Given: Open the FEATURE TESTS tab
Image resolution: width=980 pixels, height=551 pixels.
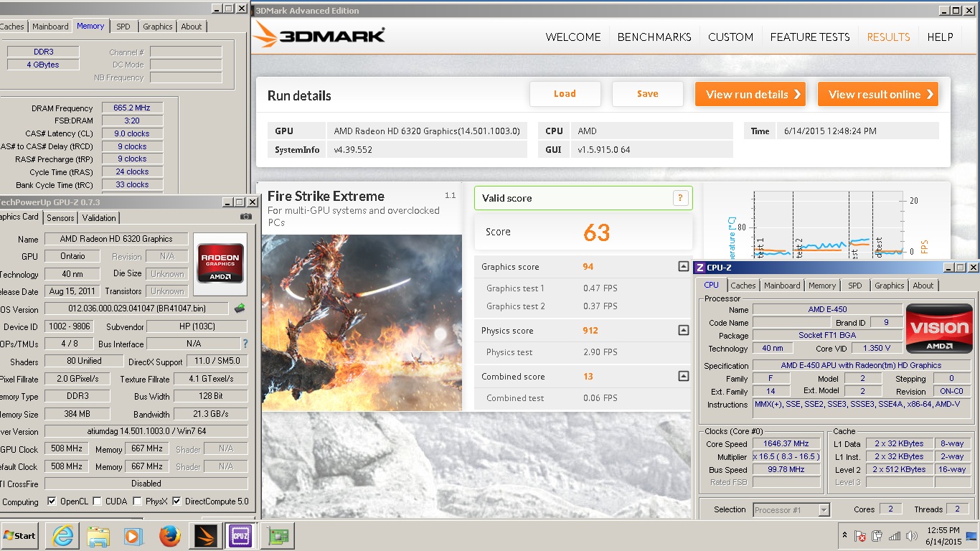Looking at the screenshot, I should [810, 37].
